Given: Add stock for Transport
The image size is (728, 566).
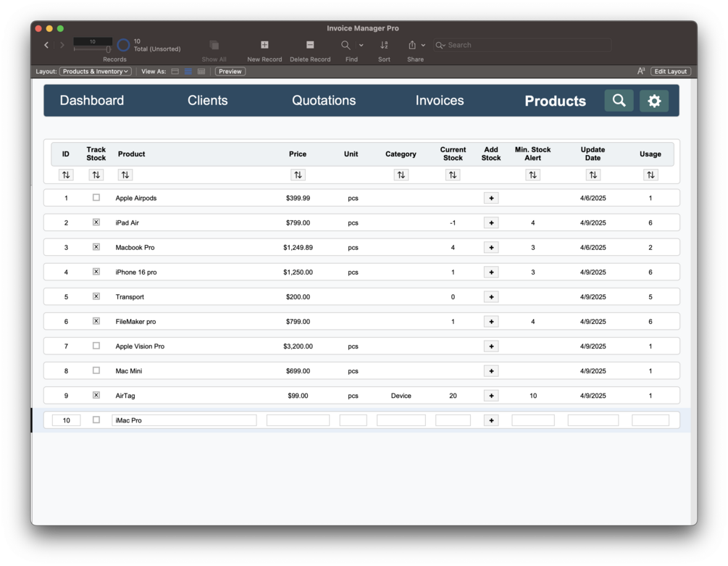Looking at the screenshot, I should coord(491,296).
